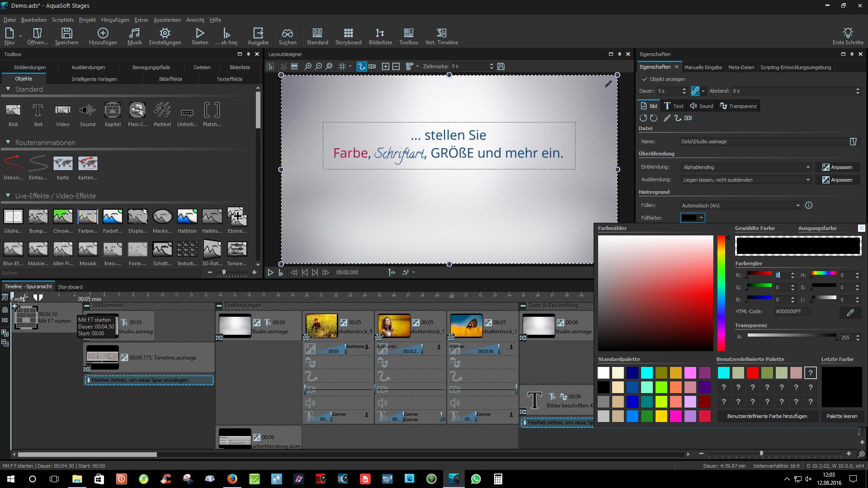Open the Assistenten menu
868x488 pixels.
coord(167,20)
